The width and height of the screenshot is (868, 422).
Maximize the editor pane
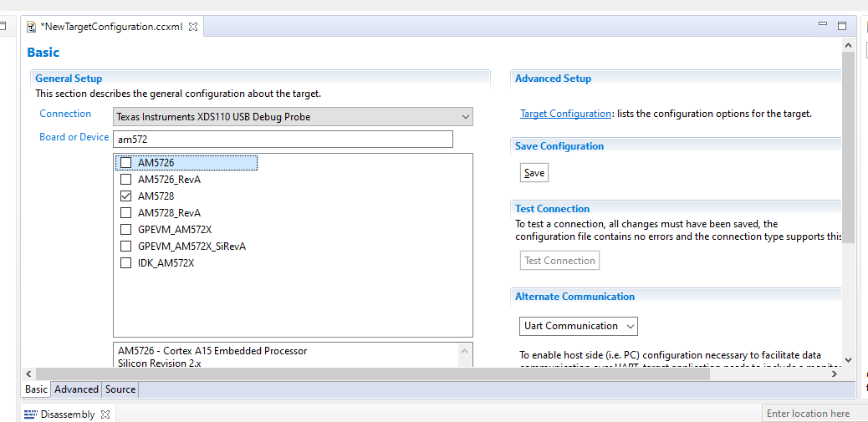(842, 25)
